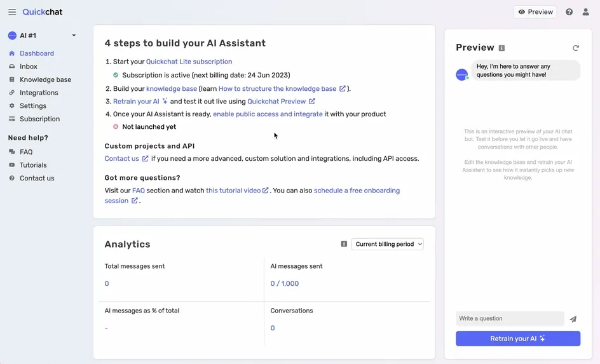
Task: Go to Dashboard in the sidebar
Action: [37, 53]
